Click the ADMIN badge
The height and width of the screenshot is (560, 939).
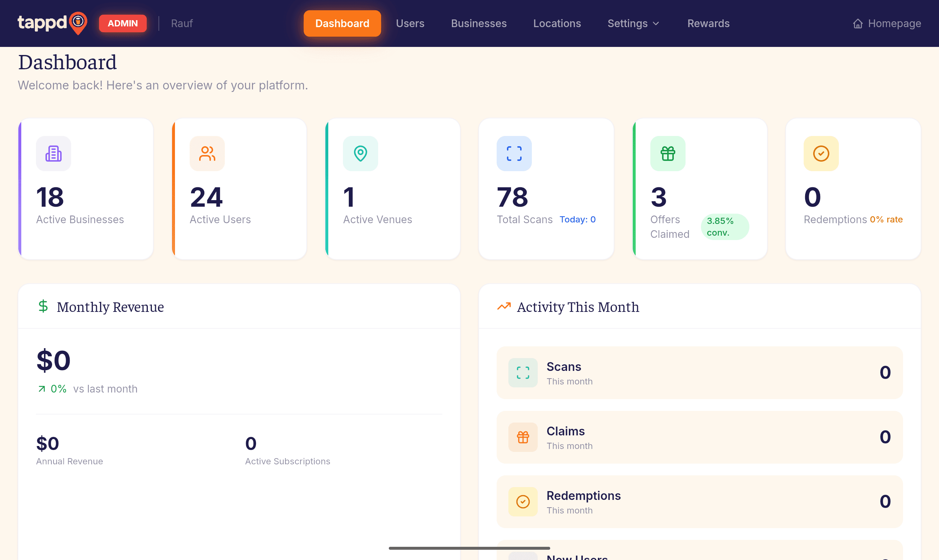123,23
